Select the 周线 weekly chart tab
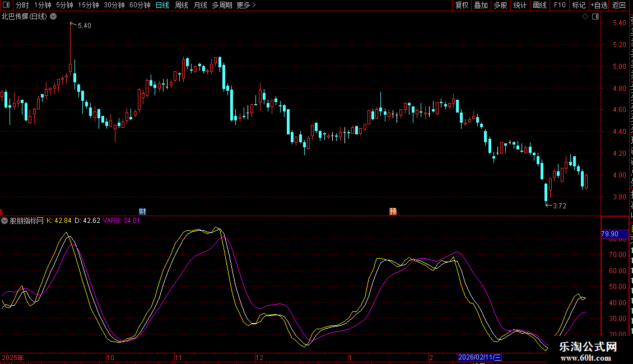The width and height of the screenshot is (633, 364). pos(181,5)
